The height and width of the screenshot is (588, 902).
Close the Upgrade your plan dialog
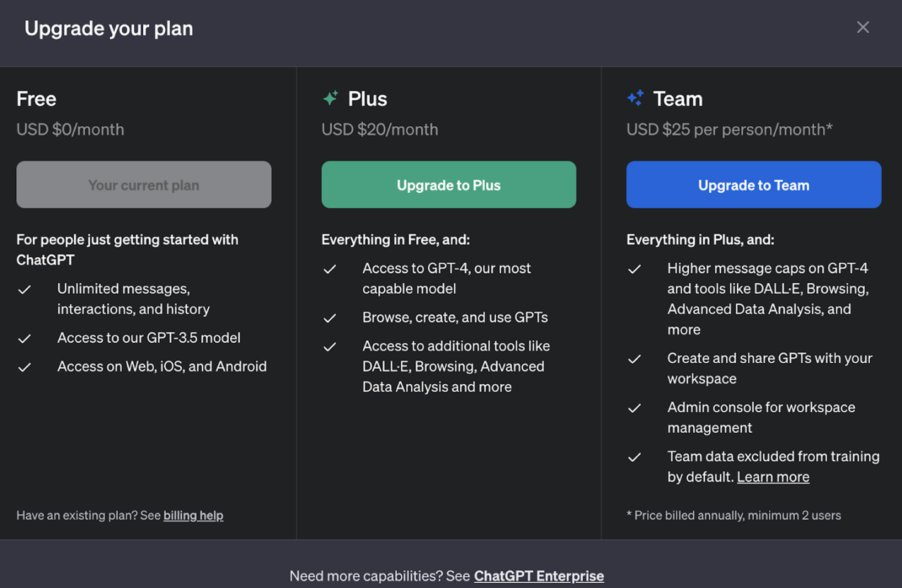tap(862, 27)
